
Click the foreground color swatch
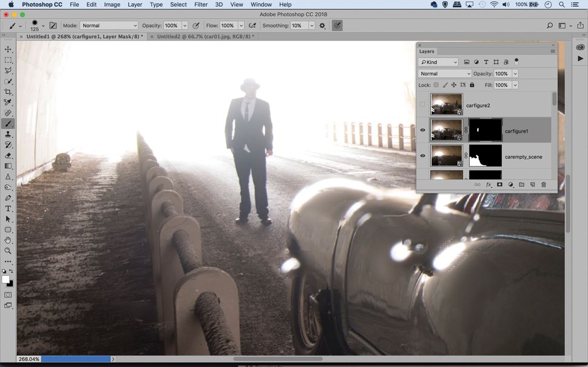click(5, 278)
